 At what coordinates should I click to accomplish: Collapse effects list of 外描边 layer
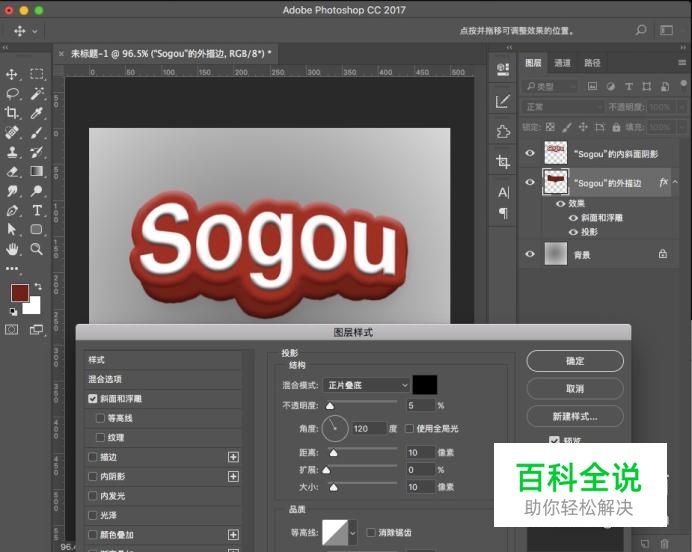675,182
